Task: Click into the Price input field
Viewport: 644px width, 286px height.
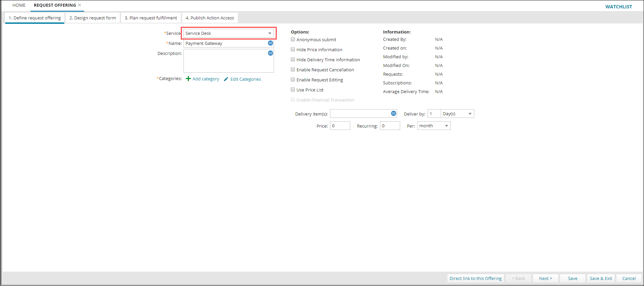Action: (x=340, y=126)
